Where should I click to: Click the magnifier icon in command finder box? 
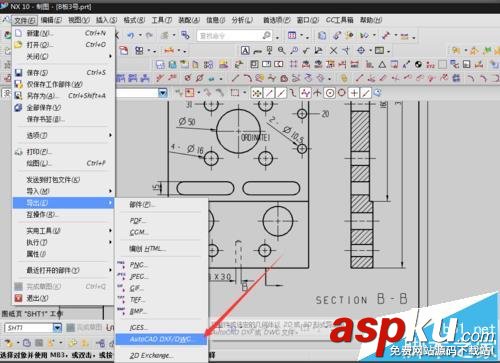(266, 35)
